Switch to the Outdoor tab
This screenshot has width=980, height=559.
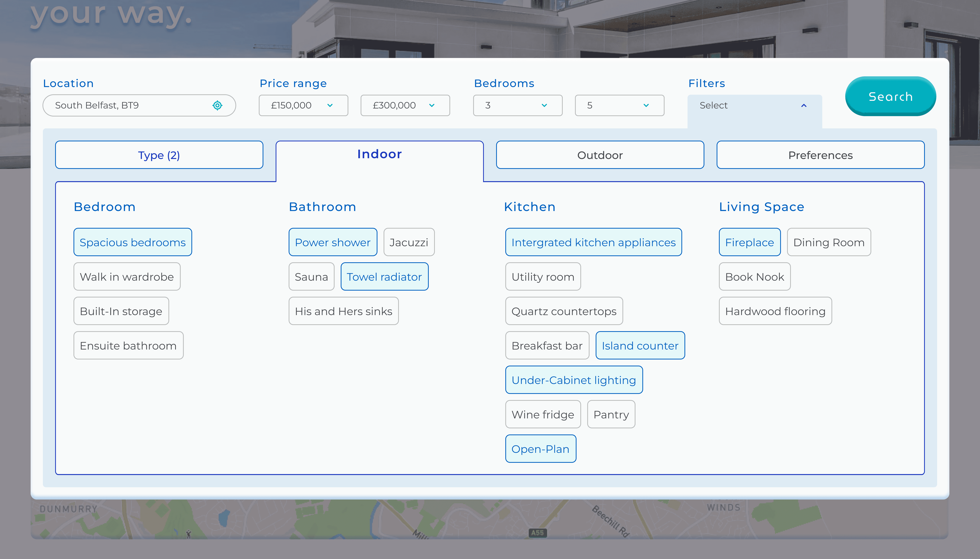[599, 155]
